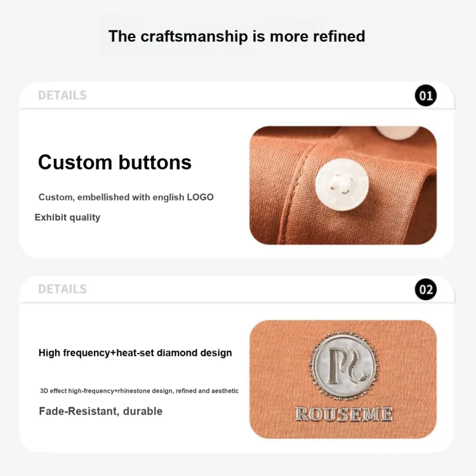The image size is (476, 476).
Task: Click the white button's stitched center holes
Action: pos(342,184)
